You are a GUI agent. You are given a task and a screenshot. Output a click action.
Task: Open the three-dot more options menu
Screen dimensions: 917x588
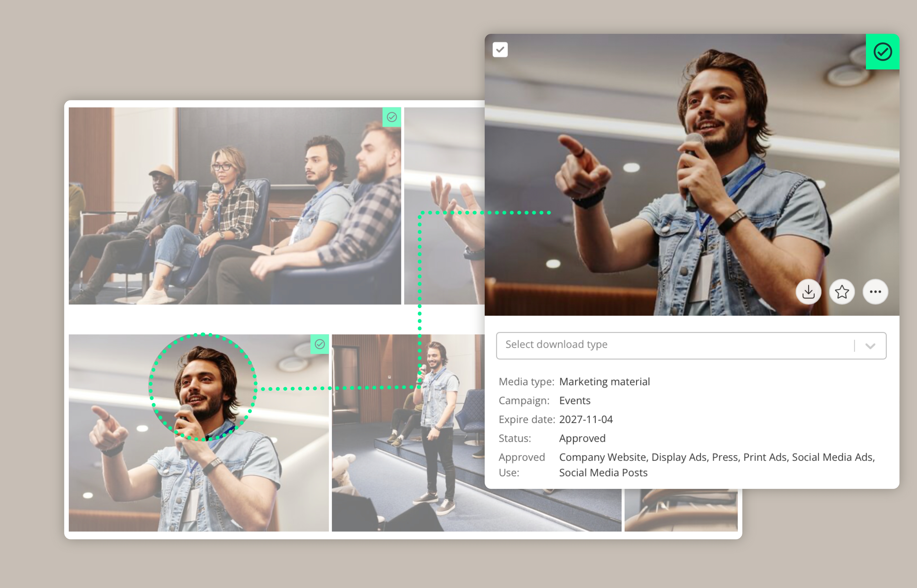(x=875, y=292)
